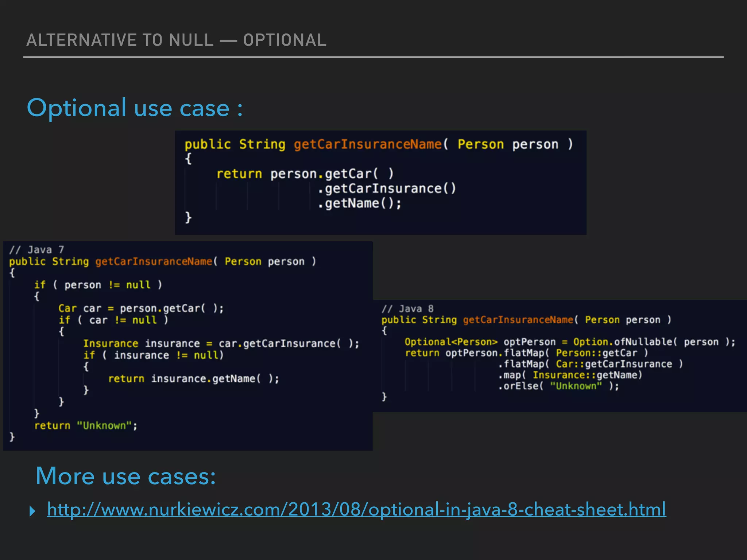Click the 'More use cases:' heading
Image resolution: width=747 pixels, height=560 pixels.
[x=126, y=476]
